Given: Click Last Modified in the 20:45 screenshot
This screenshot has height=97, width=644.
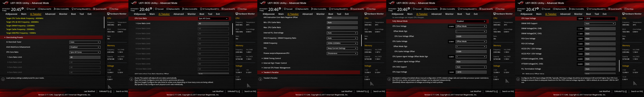Looking at the screenshot, I should pyautogui.click(x=90, y=91).
